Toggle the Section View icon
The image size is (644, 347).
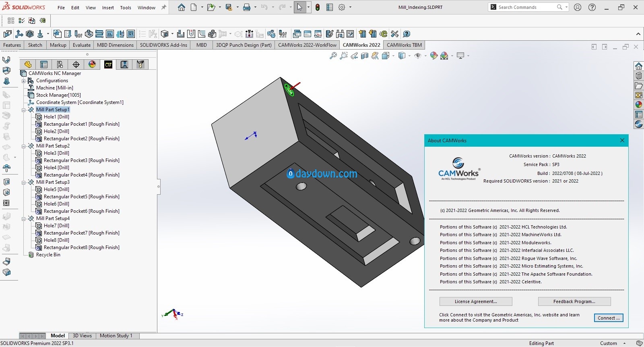pyautogui.click(x=365, y=56)
